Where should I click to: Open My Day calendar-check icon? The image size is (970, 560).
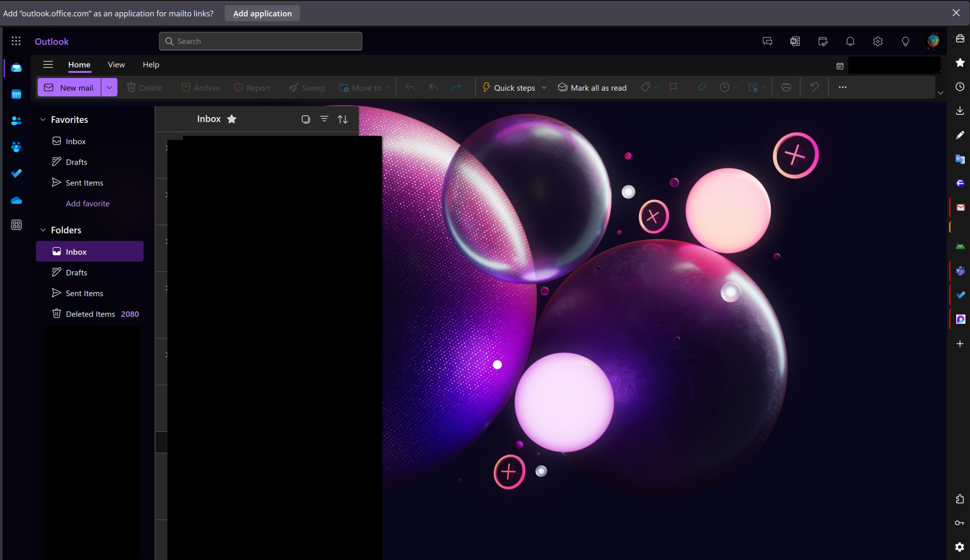[823, 41]
